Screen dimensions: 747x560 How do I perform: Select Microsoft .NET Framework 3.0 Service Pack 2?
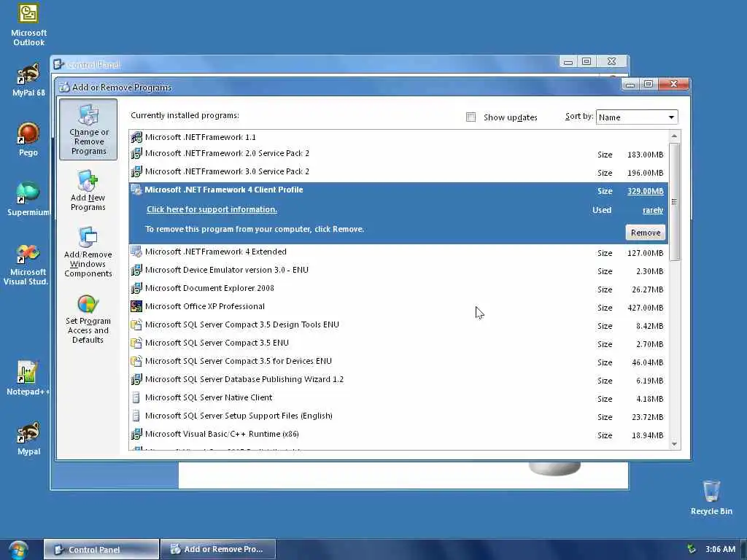coord(398,172)
